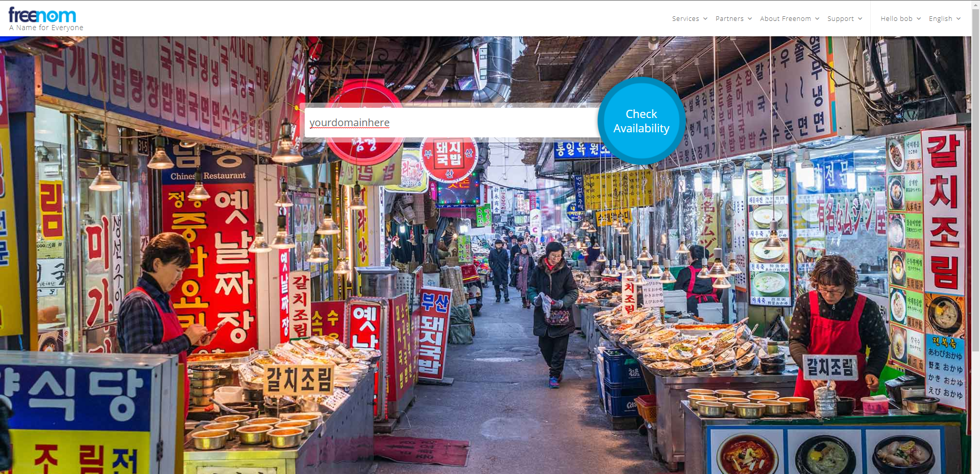
Task: Click the A Name for Everyone tagline
Action: click(x=46, y=28)
